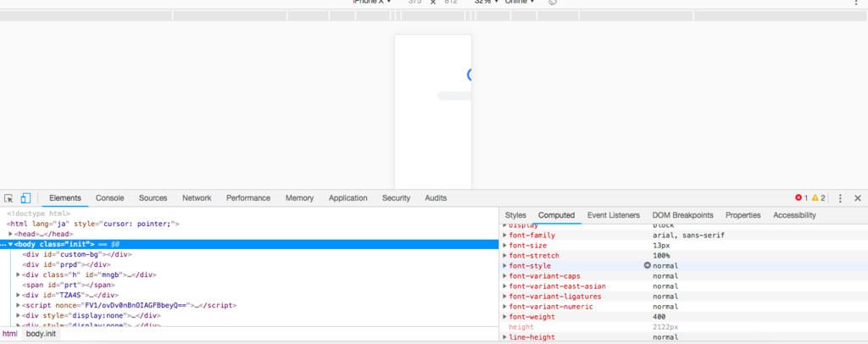Select the div id prpd element
This screenshot has width=868, height=344.
pyautogui.click(x=64, y=265)
